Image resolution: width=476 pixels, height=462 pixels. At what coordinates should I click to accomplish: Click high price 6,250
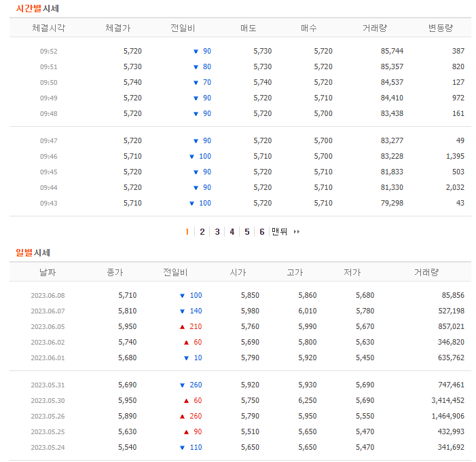pyautogui.click(x=307, y=400)
